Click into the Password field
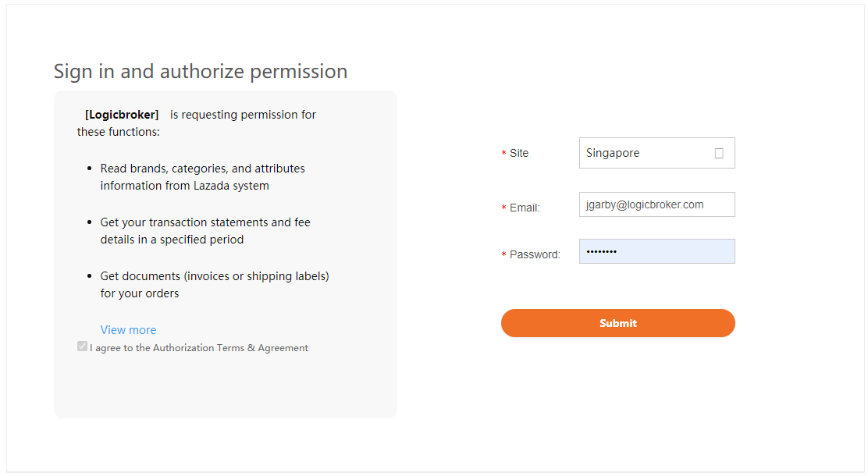Viewport: 868px width, 476px height. tap(656, 251)
